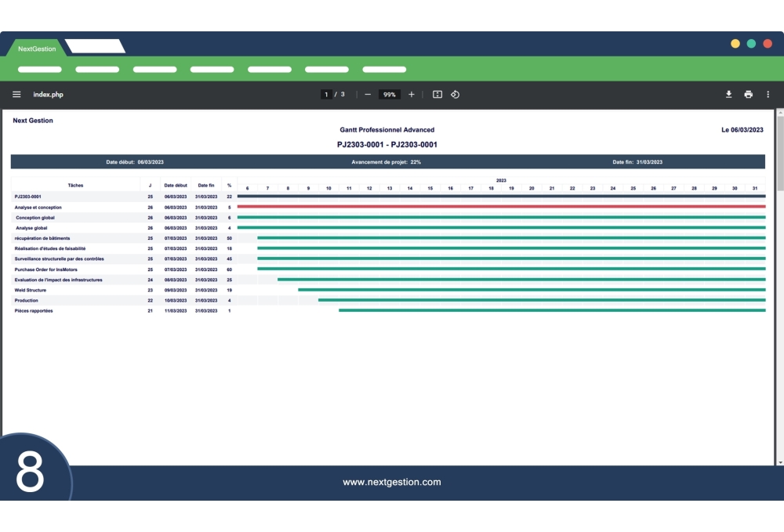Click the Avancement de projet 22% progress bar
Image resolution: width=784 pixels, height=532 pixels.
click(x=386, y=162)
